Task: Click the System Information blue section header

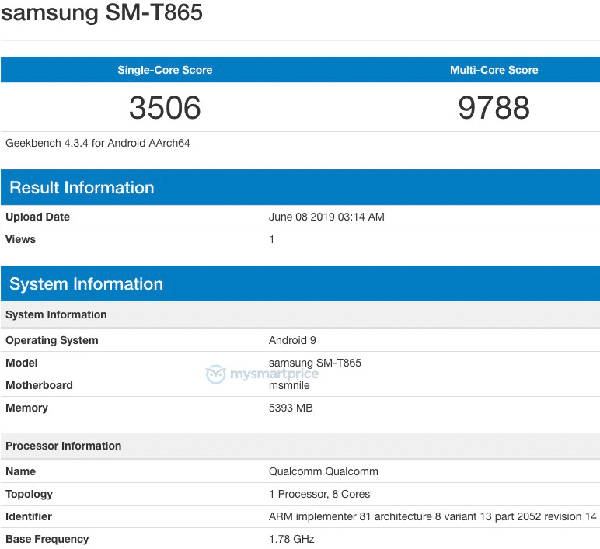Action: [x=86, y=285]
